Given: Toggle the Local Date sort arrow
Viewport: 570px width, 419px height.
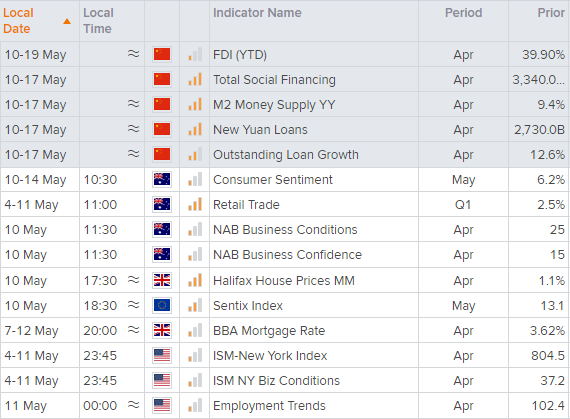Looking at the screenshot, I should (67, 21).
